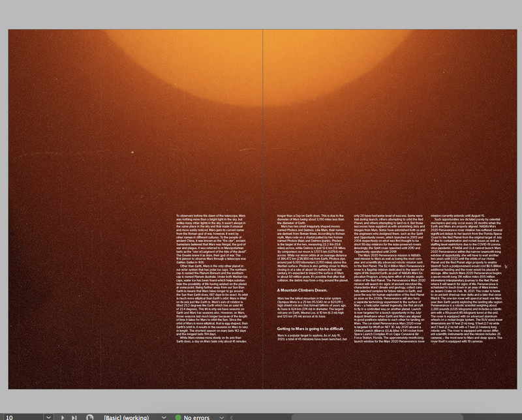Go to the next page arrow
The width and height of the screenshot is (522, 420).
coord(62,417)
